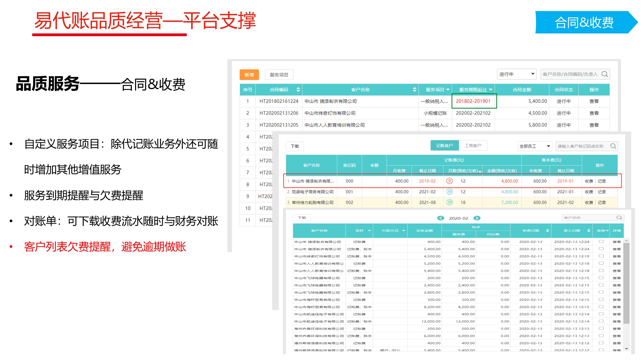This screenshot has height=362, width=644.
Task: Click search magnifier in statement 客户名称 box
Action: pos(619,217)
